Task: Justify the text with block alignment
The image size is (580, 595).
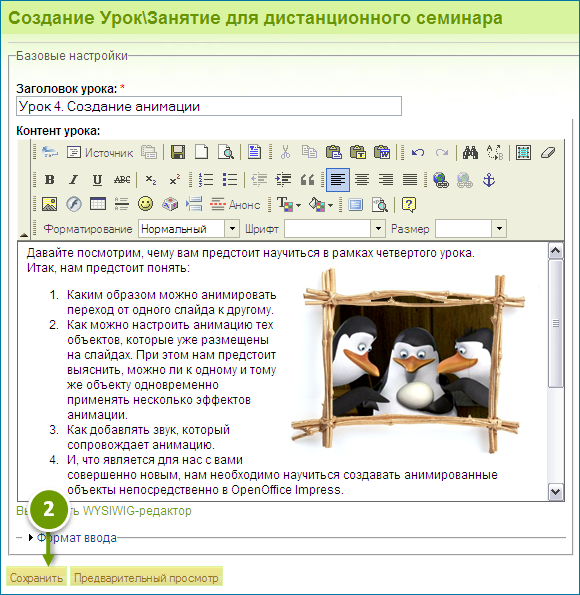Action: click(410, 179)
